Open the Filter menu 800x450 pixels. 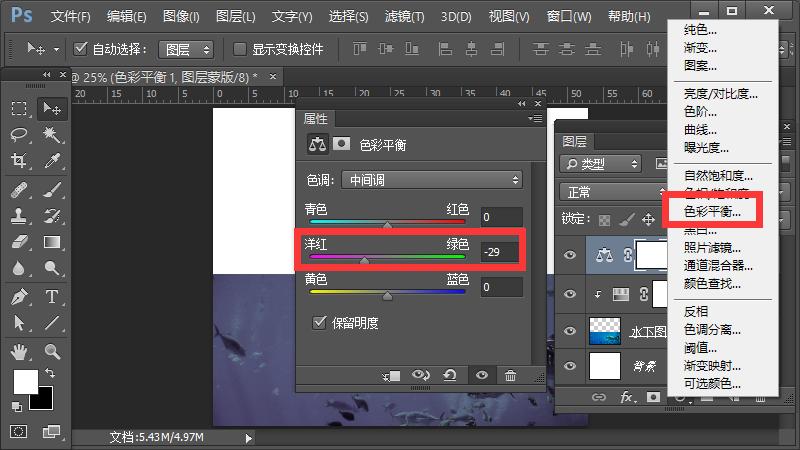(x=405, y=16)
